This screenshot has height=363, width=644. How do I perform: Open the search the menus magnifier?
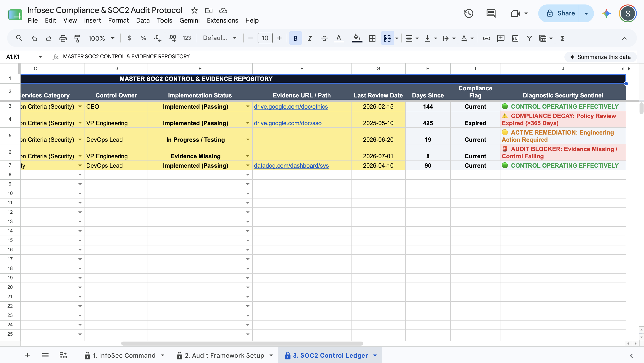click(x=19, y=38)
